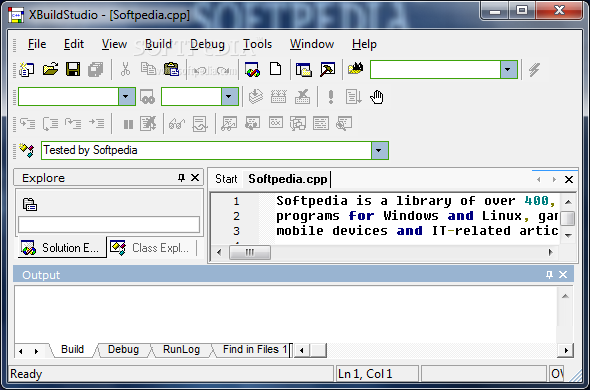Open the Build menu
The width and height of the screenshot is (590, 390).
[x=158, y=44]
